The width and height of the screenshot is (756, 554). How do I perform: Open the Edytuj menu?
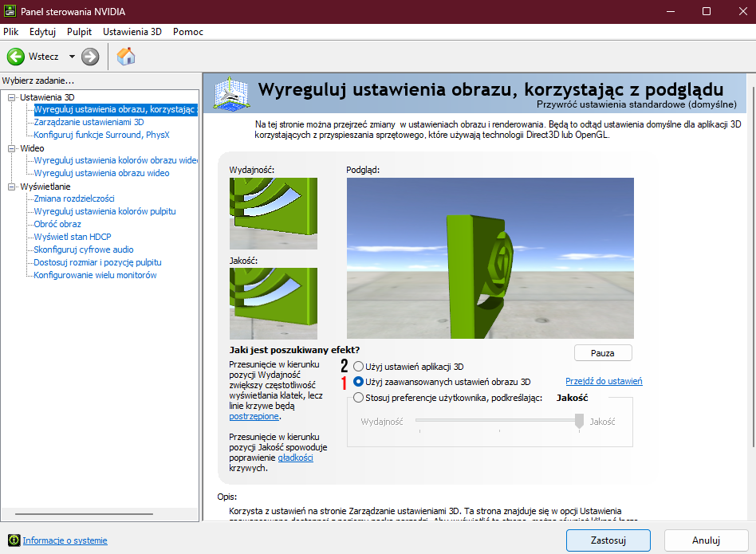point(42,32)
